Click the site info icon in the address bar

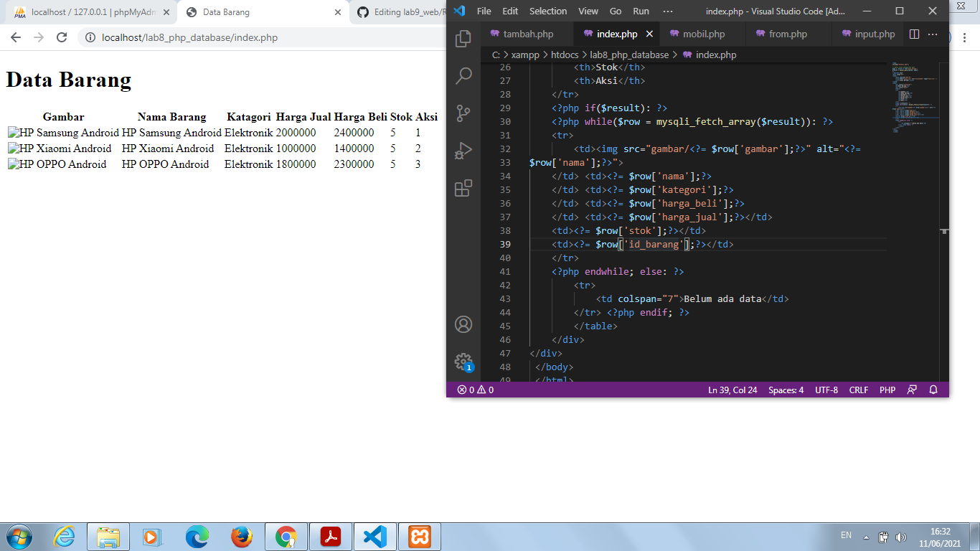click(x=90, y=37)
